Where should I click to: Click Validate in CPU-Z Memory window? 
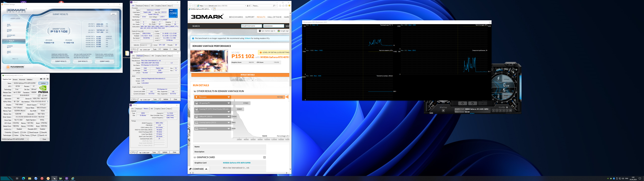(x=165, y=152)
